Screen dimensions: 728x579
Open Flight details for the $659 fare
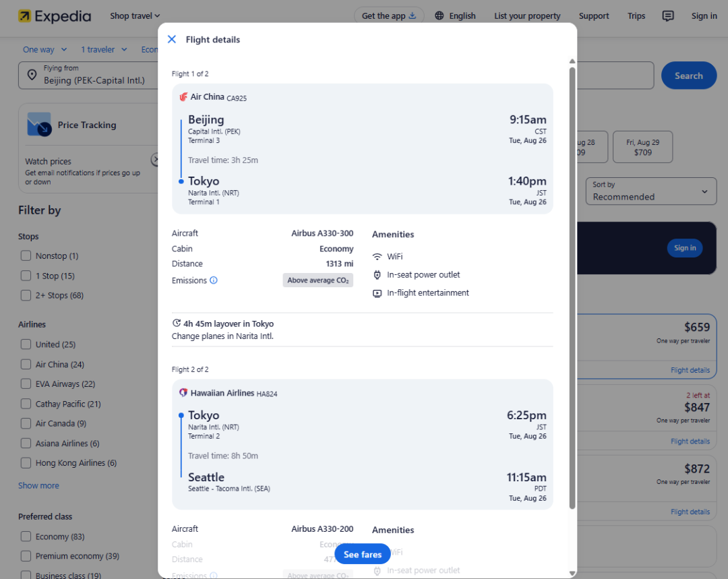(690, 370)
